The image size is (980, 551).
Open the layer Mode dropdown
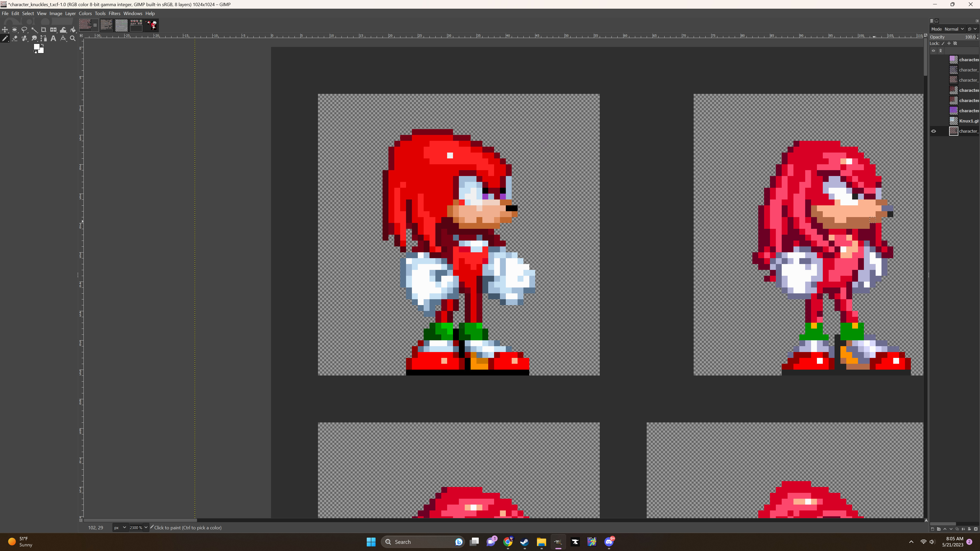pos(948,29)
